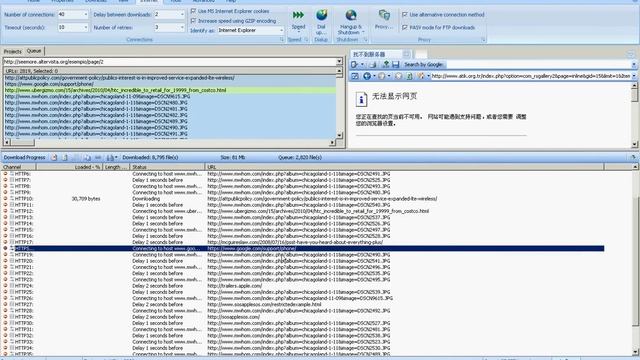Screen dimensions: 640x360
Task: Open the Connections group dialog launcher
Action: [x=282, y=40]
